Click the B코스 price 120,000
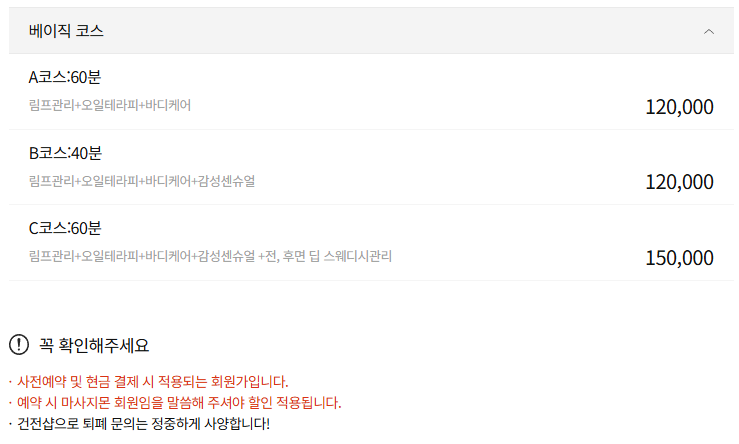The height and width of the screenshot is (444, 739). 679,182
